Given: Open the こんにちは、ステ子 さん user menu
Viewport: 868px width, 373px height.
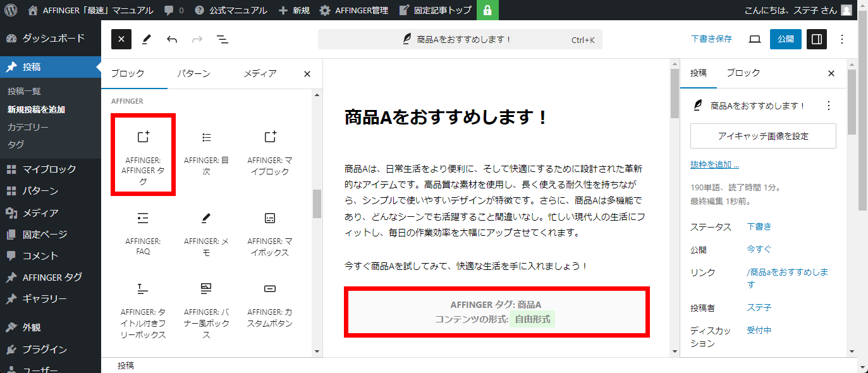Looking at the screenshot, I should 798,10.
